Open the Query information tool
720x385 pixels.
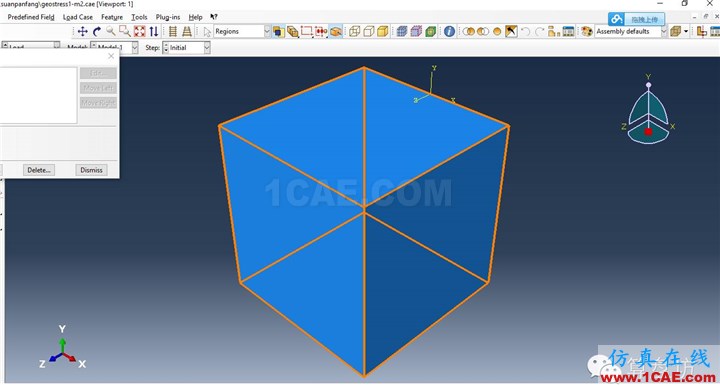[449, 31]
